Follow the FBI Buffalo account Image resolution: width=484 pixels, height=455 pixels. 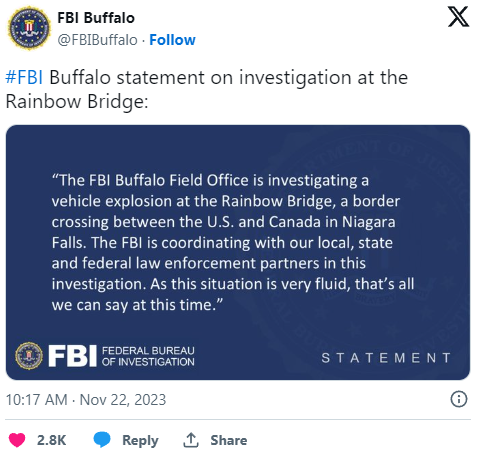point(172,40)
